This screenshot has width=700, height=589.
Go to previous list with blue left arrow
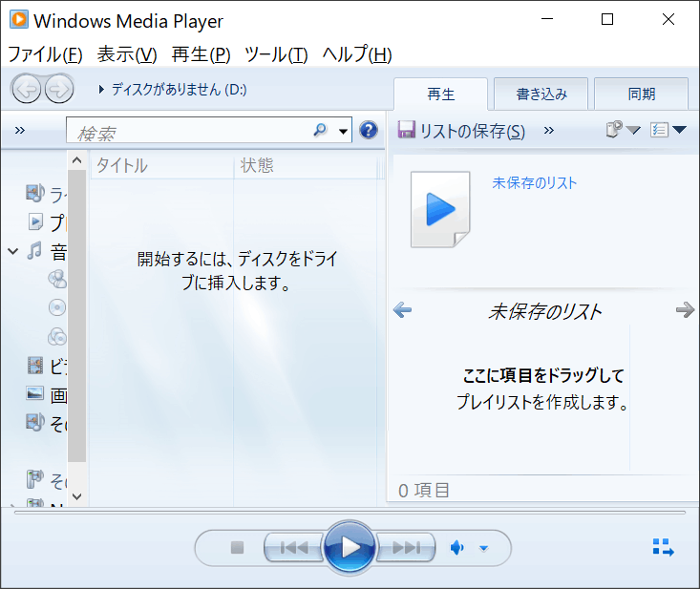pos(403,309)
